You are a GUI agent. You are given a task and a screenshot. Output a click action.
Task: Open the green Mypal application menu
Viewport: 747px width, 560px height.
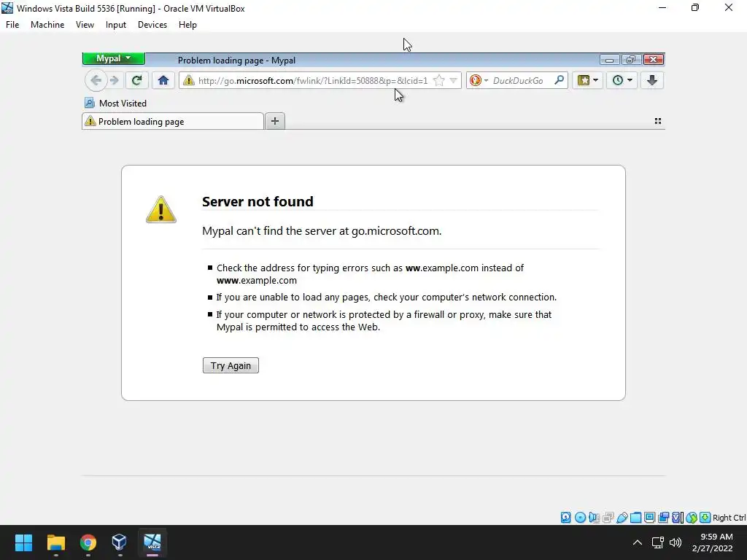[x=113, y=58]
